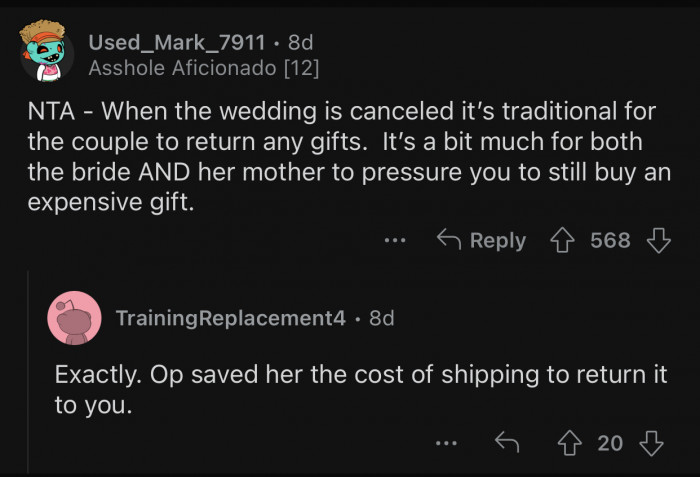Click the 8d timestamp on top comment
This screenshot has width=700, height=477.
(299, 42)
